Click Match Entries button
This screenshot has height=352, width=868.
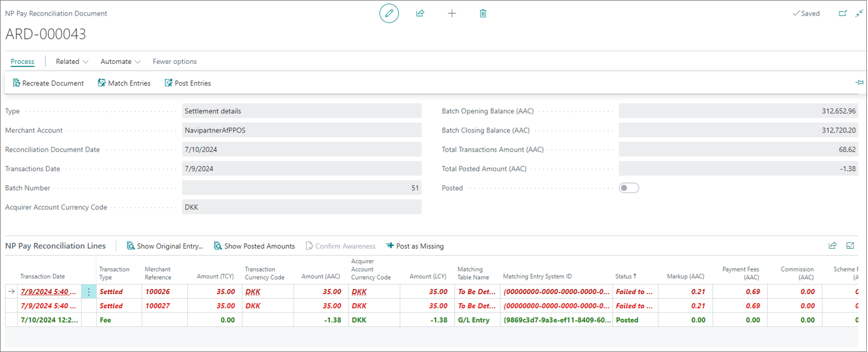click(124, 83)
